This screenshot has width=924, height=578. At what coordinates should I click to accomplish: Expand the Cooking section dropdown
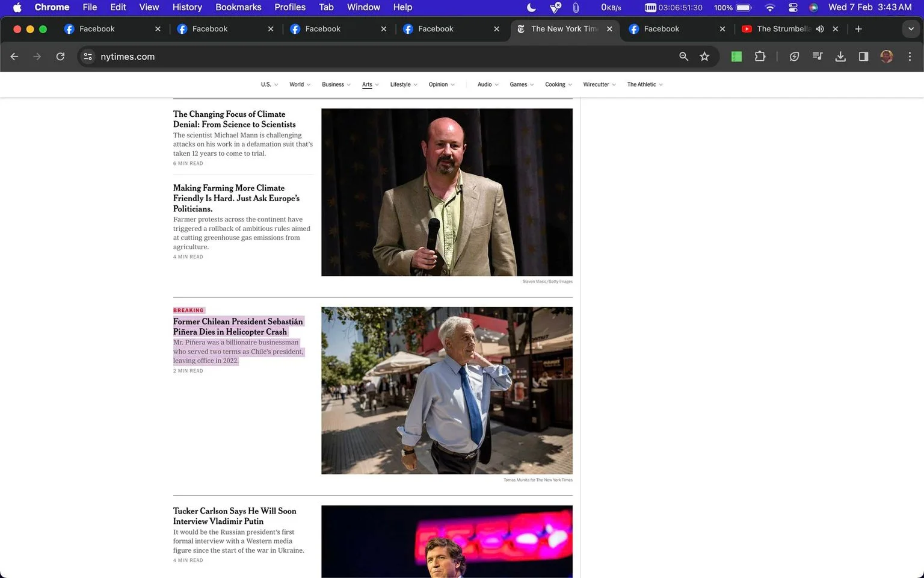(x=558, y=84)
